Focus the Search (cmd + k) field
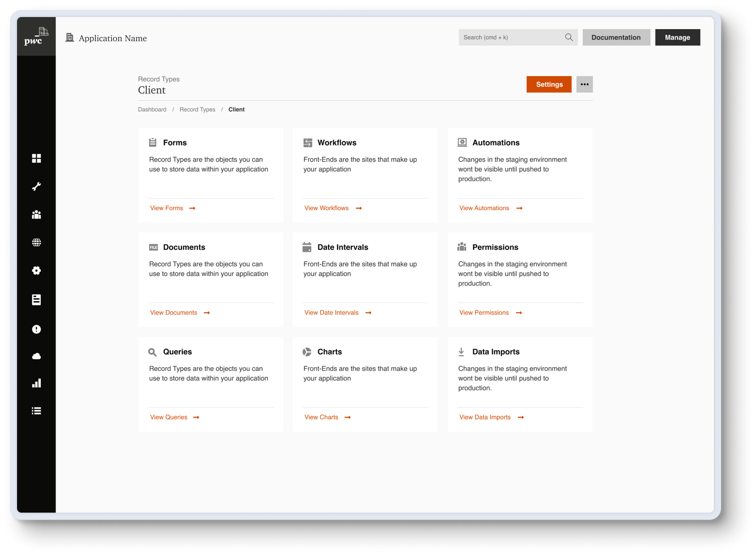This screenshot has width=756, height=555. tap(518, 37)
